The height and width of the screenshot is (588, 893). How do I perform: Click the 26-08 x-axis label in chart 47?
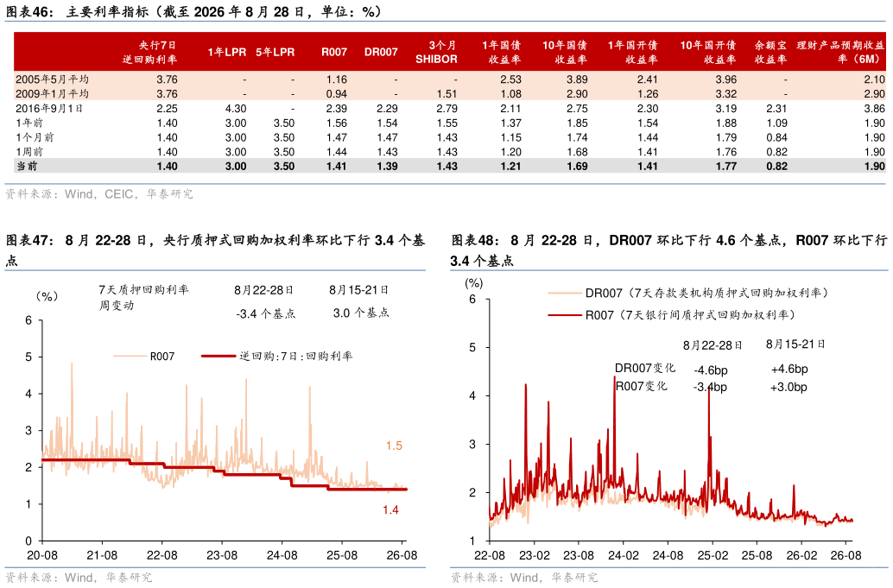point(402,555)
